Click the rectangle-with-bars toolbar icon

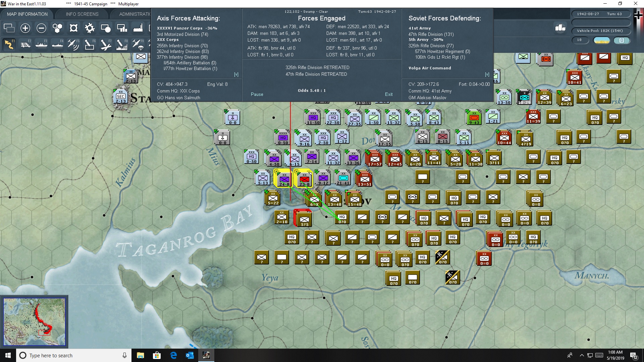122,28
